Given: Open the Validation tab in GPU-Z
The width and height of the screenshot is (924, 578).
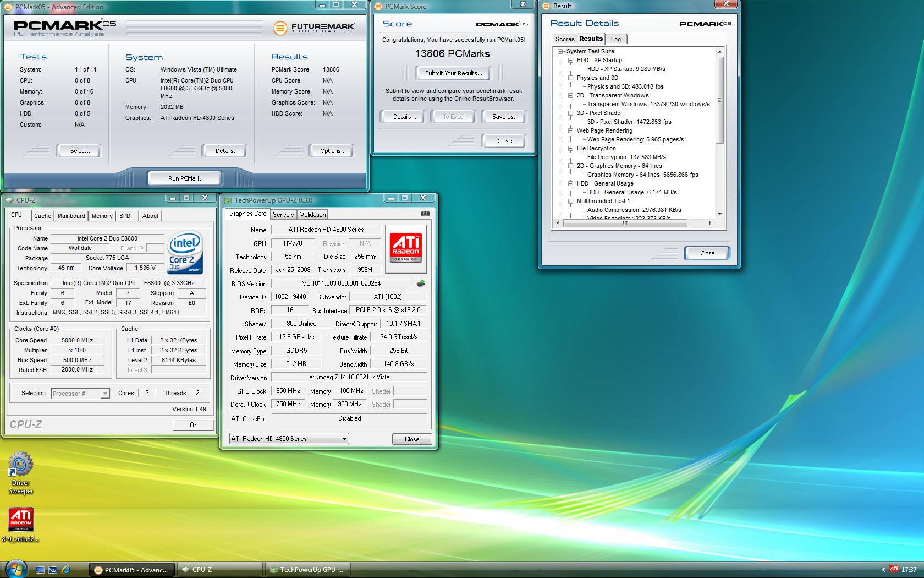Looking at the screenshot, I should [x=313, y=215].
